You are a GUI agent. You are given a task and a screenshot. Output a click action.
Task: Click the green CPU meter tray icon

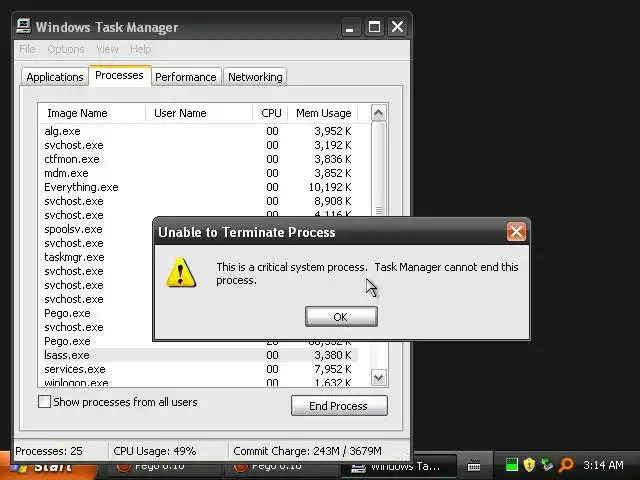pos(511,464)
